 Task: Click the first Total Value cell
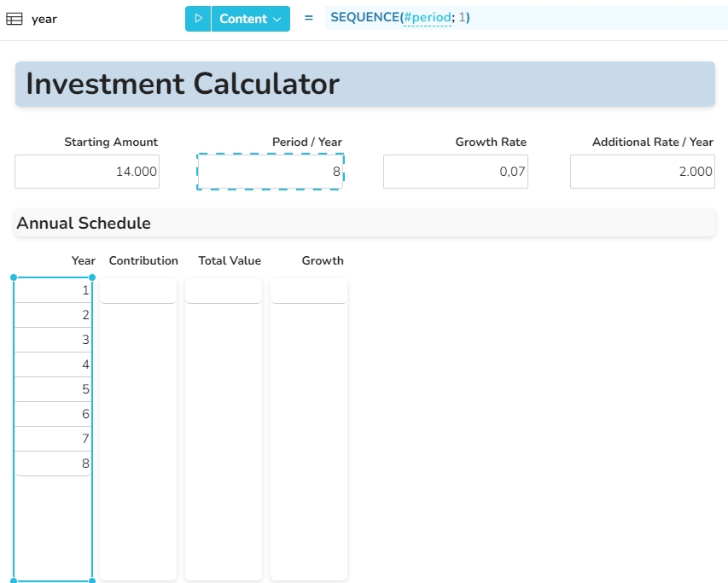224,290
